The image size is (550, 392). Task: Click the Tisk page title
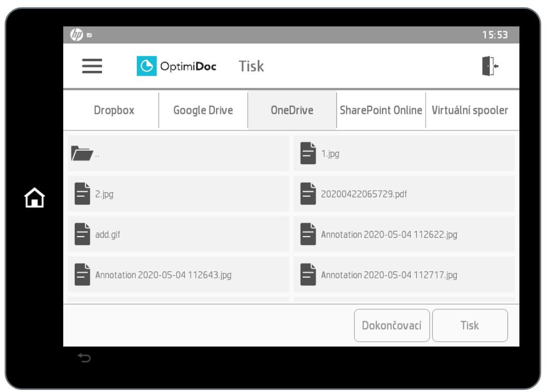click(251, 66)
